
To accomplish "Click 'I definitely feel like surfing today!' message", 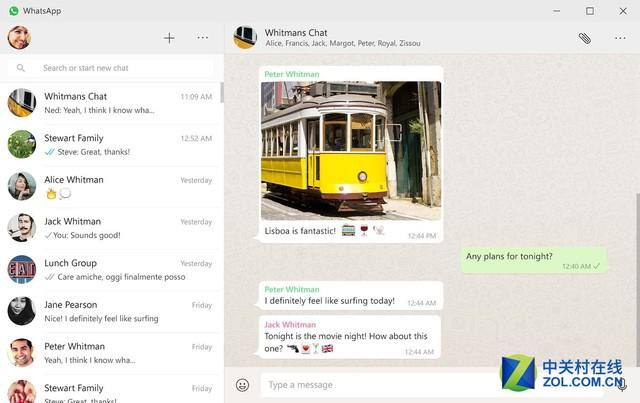I will 351,295.
